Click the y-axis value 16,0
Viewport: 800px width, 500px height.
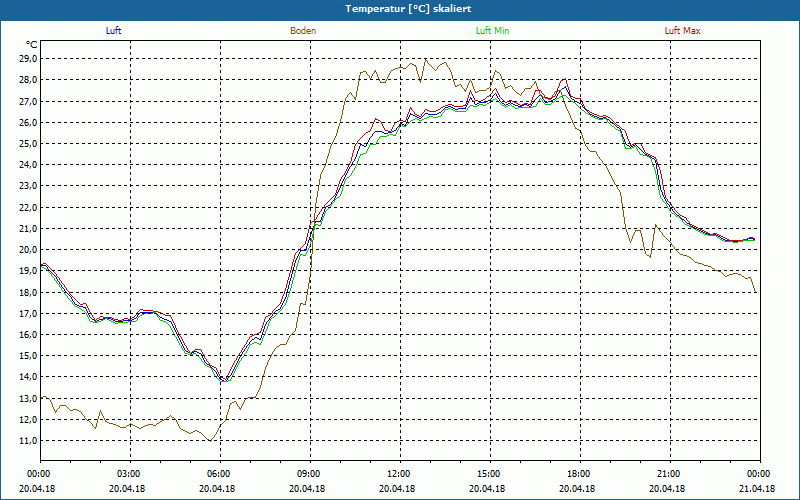(x=29, y=335)
